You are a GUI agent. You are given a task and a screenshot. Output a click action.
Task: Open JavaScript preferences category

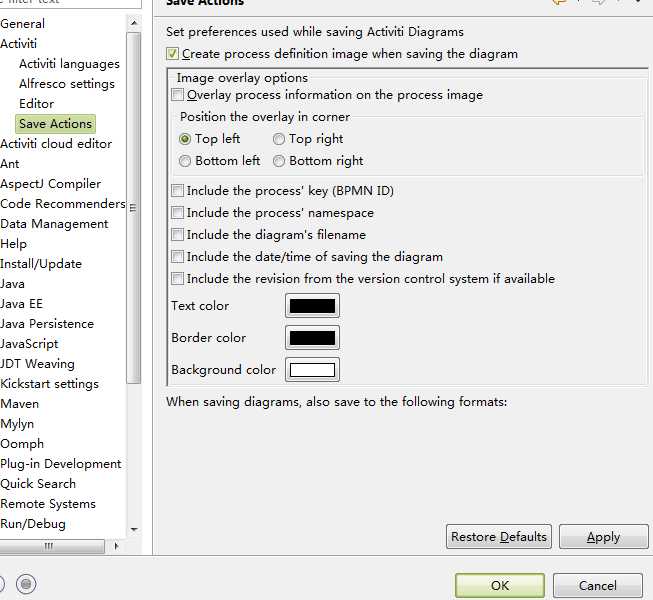click(x=29, y=344)
